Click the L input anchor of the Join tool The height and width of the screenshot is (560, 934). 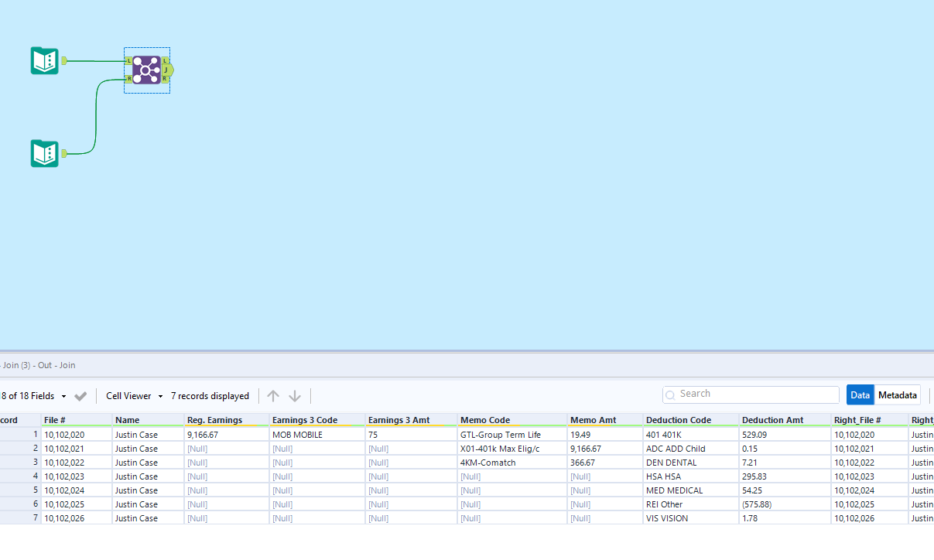point(128,61)
